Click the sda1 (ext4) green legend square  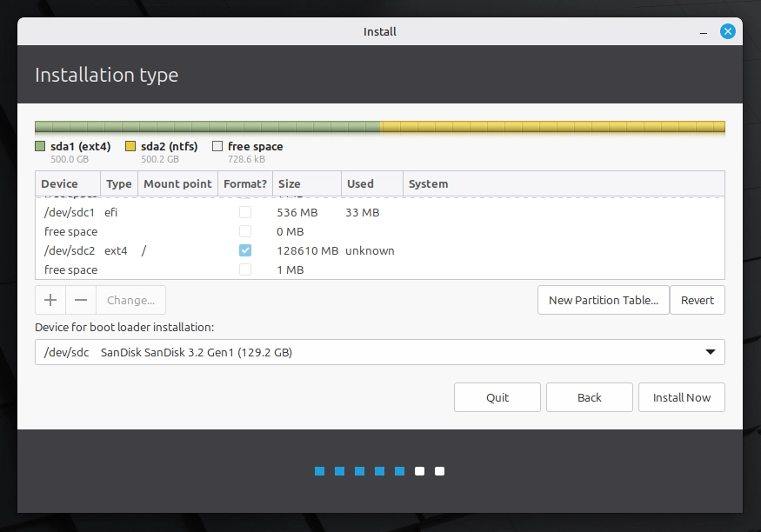click(39, 146)
